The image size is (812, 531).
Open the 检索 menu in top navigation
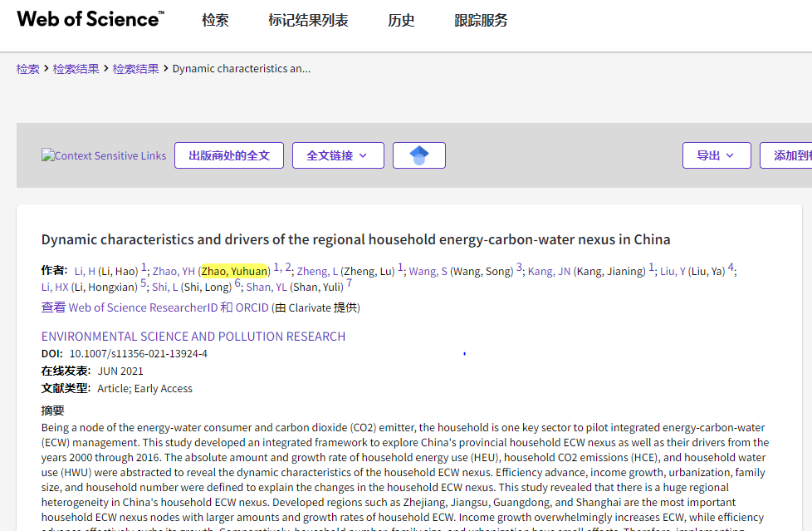215,21
